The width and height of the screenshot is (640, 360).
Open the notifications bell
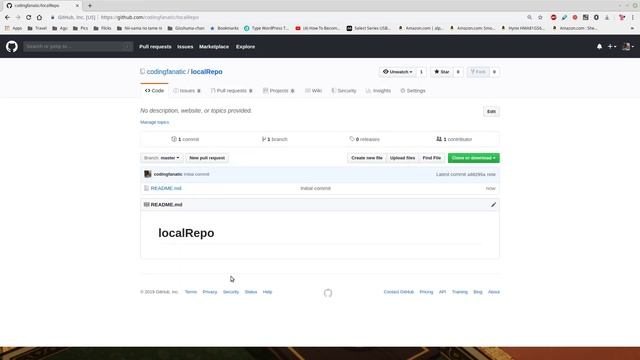pos(599,47)
